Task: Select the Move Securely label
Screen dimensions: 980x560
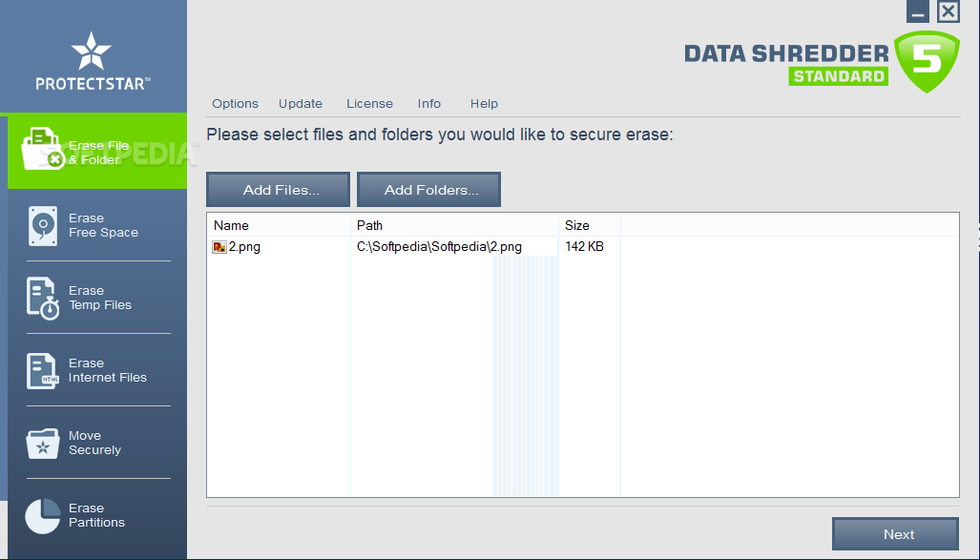Action: (95, 443)
